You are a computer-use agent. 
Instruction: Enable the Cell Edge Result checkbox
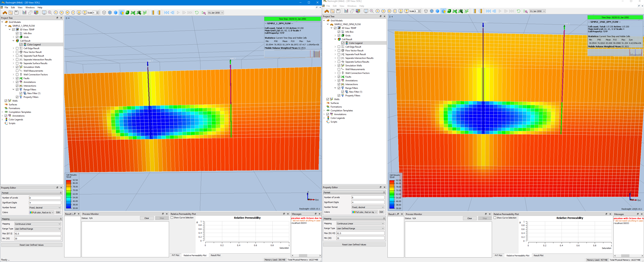click(x=17, y=48)
